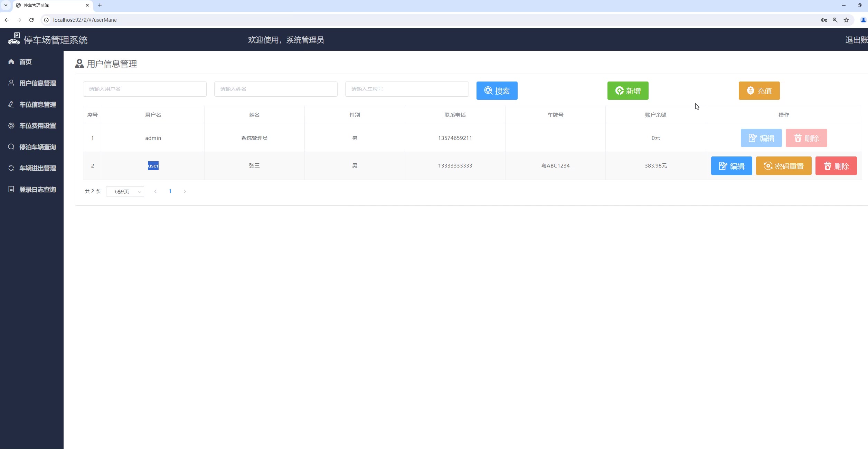Click the 密码重置 button for user
Screen dimensions: 868x449
pyautogui.click(x=784, y=166)
